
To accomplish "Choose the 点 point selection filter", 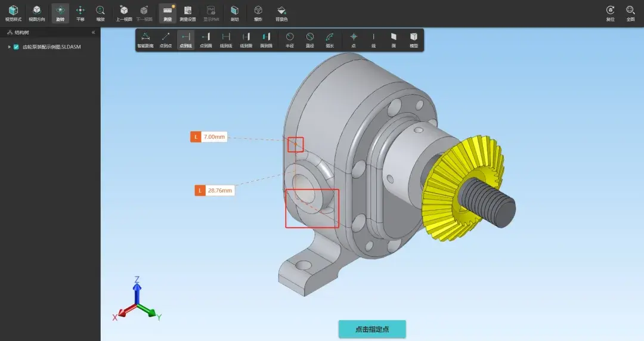I will (x=354, y=40).
